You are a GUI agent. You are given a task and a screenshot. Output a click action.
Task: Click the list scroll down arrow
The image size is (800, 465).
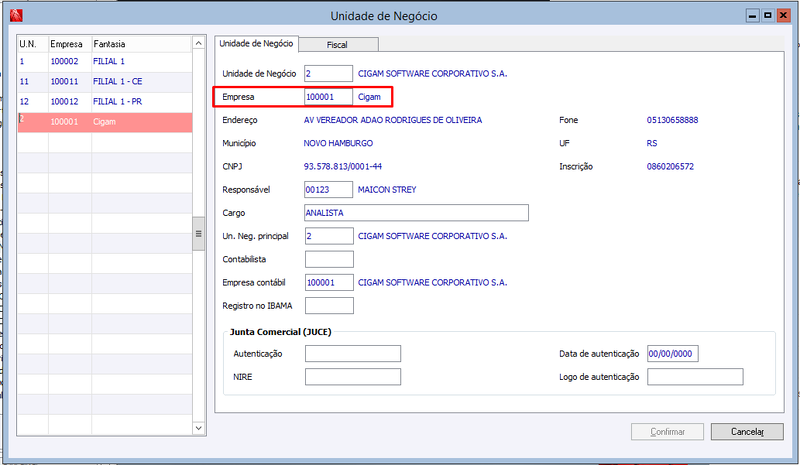(x=198, y=428)
